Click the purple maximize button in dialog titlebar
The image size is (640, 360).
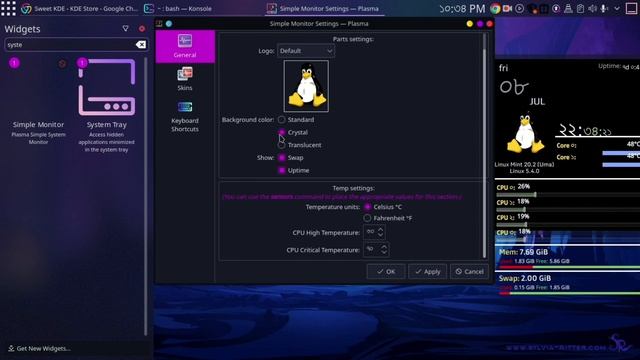coord(480,24)
